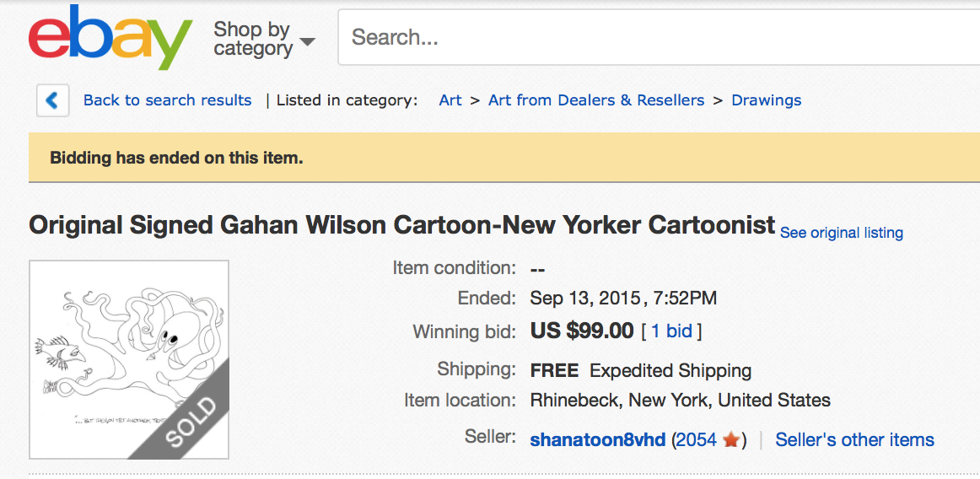Click the Original Signed Gahan Wilson title
The height and width of the screenshot is (479, 980).
pos(401,226)
